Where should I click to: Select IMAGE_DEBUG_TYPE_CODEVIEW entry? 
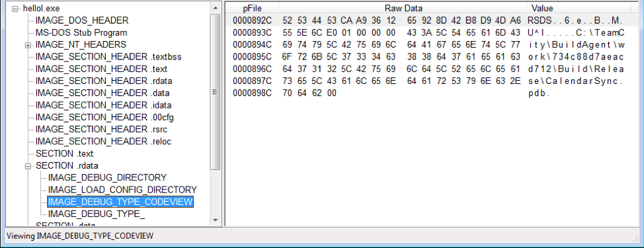tap(120, 202)
